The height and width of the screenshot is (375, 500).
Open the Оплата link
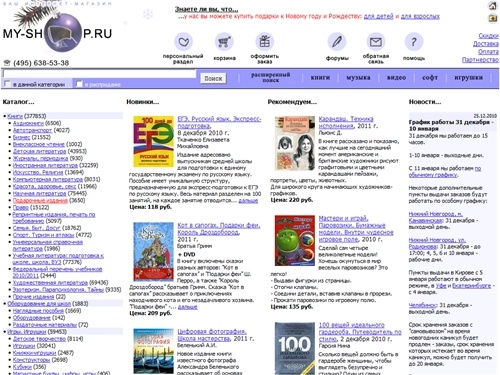click(x=488, y=52)
